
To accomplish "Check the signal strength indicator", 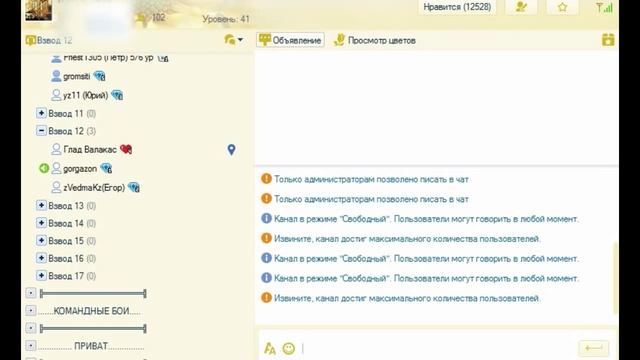I will coord(604,7).
